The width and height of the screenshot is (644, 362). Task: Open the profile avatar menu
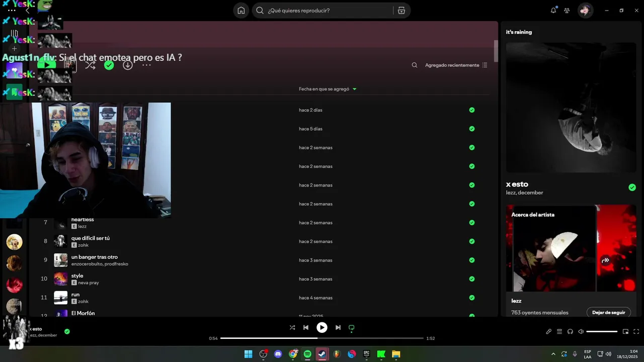[x=585, y=10]
